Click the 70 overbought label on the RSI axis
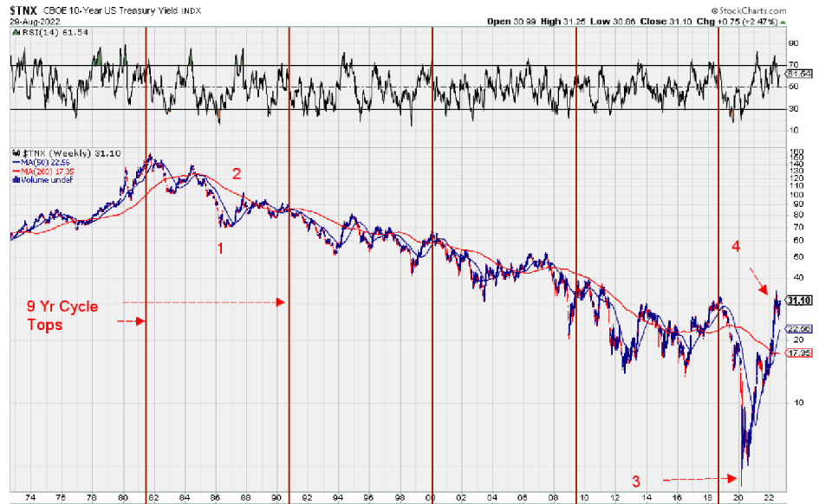 pos(793,65)
